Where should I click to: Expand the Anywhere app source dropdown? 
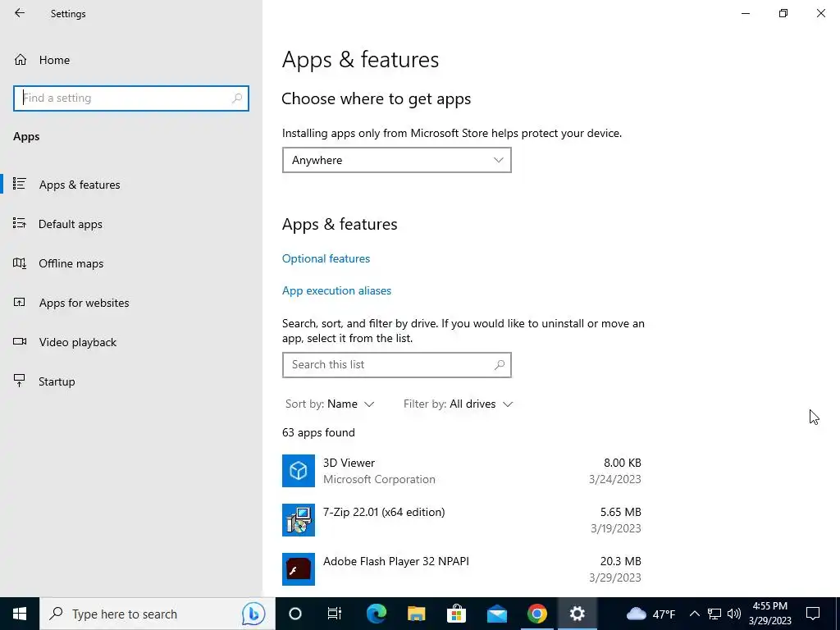pos(396,160)
